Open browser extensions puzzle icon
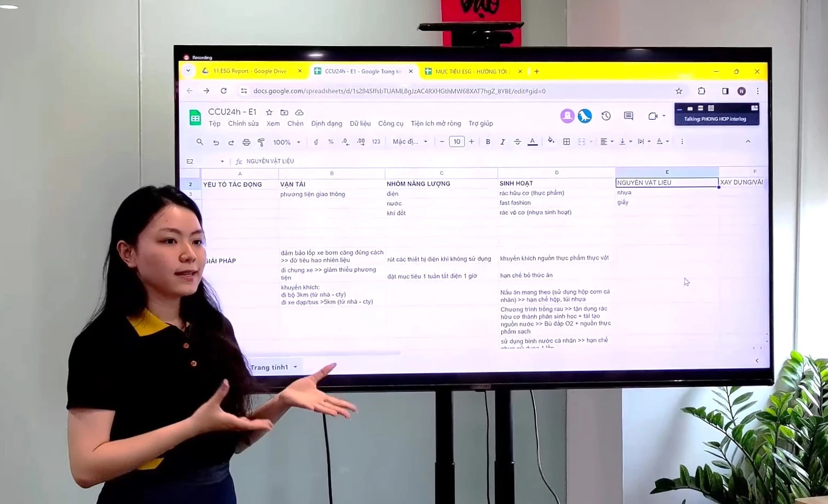 [x=702, y=91]
